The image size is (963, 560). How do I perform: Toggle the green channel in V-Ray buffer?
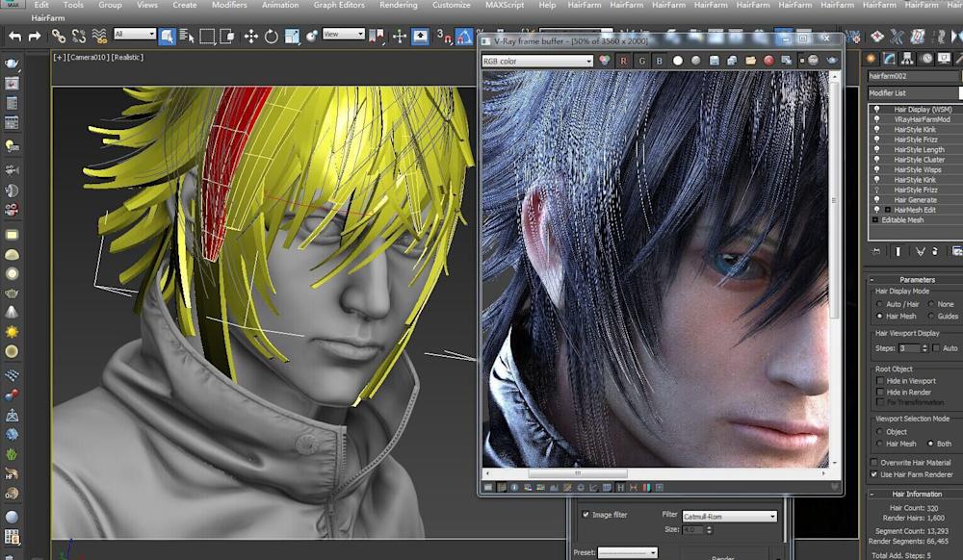pos(641,61)
